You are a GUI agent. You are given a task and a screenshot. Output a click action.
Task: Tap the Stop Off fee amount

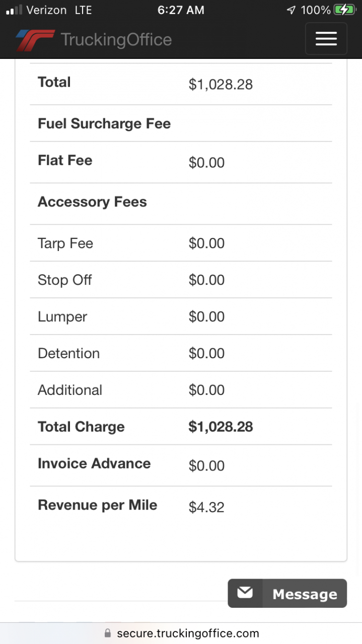(x=206, y=280)
